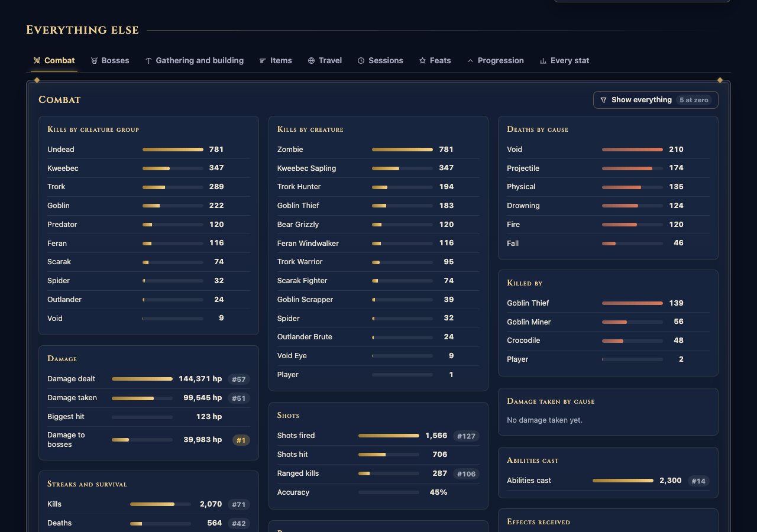The height and width of the screenshot is (532, 757).
Task: Click the Trork row in creature groups
Action: (148, 187)
